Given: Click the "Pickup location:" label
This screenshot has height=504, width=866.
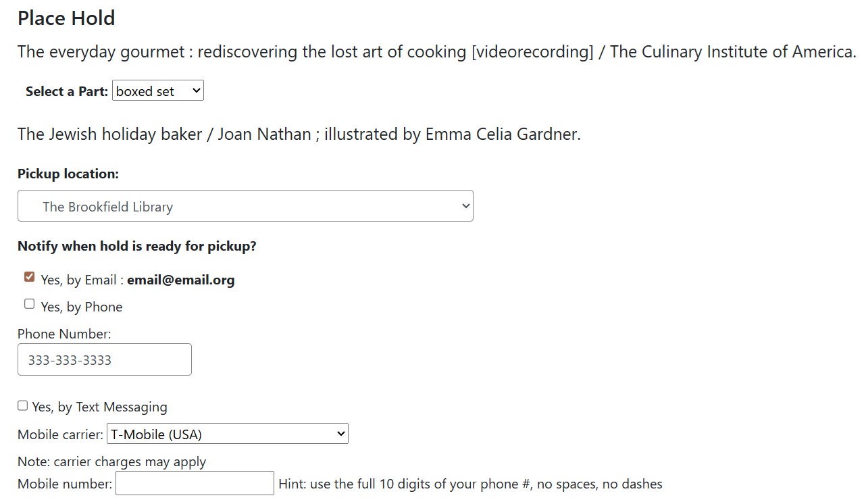Looking at the screenshot, I should [68, 174].
